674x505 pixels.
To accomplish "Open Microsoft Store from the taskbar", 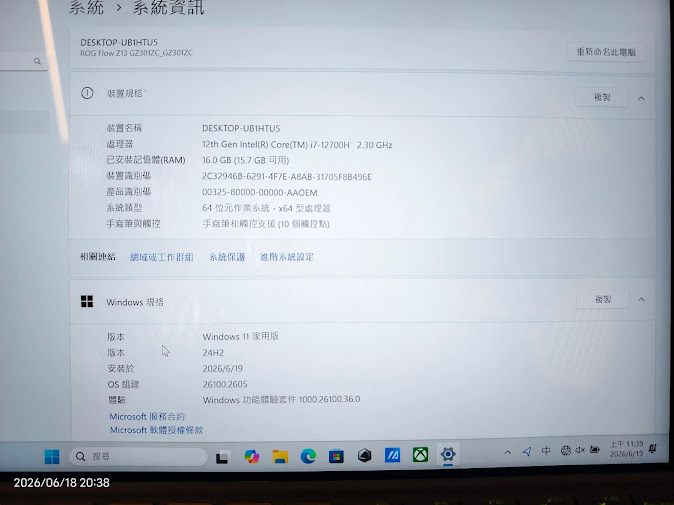I will [x=336, y=456].
